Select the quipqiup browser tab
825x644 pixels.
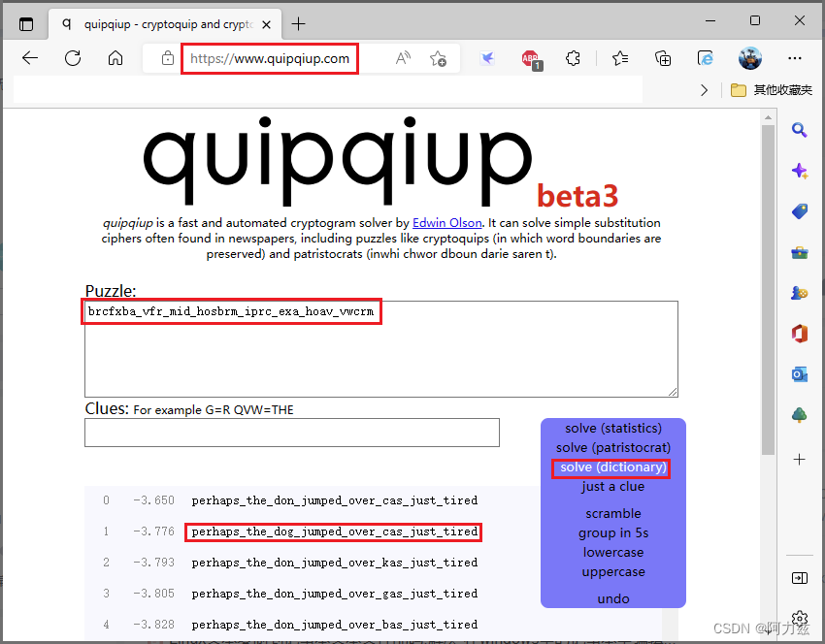[x=166, y=24]
